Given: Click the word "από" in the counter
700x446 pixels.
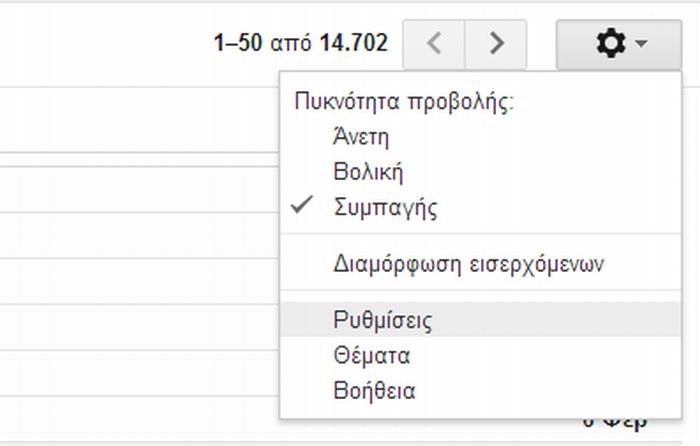Looking at the screenshot, I should [294, 44].
